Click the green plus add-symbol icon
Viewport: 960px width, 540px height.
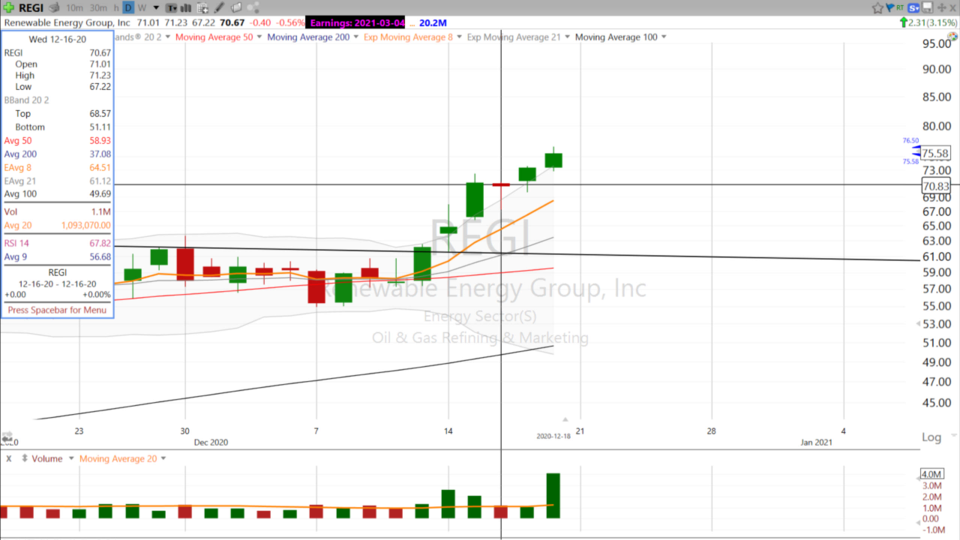point(9,7)
